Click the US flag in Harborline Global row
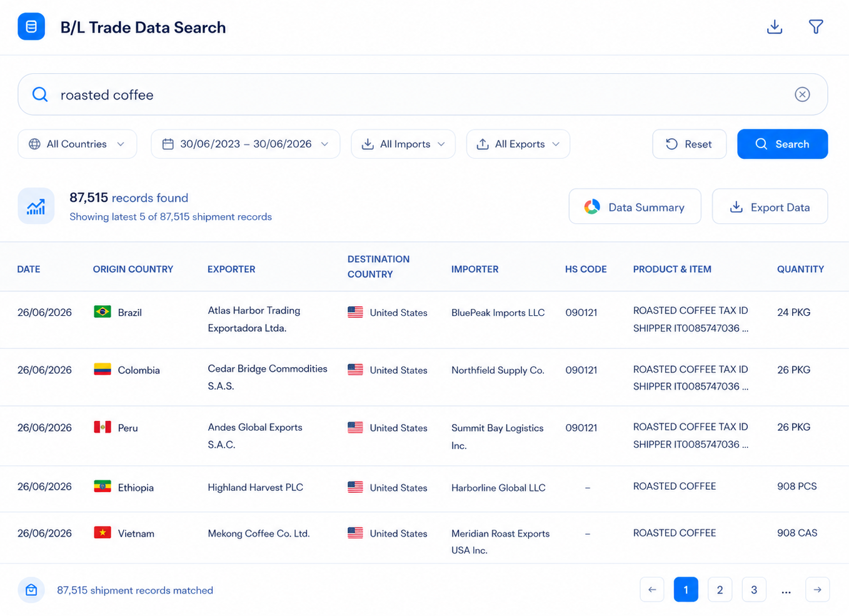This screenshot has height=616, width=849. 355,487
